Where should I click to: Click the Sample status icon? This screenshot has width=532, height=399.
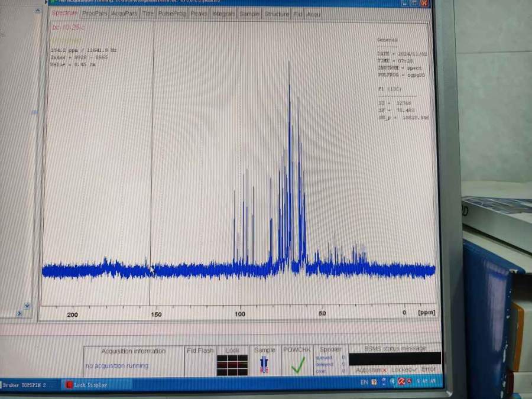click(264, 365)
